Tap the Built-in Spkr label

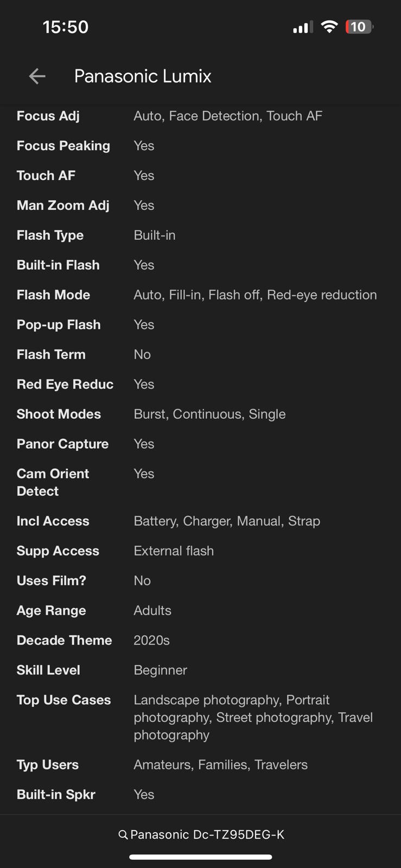[56, 795]
